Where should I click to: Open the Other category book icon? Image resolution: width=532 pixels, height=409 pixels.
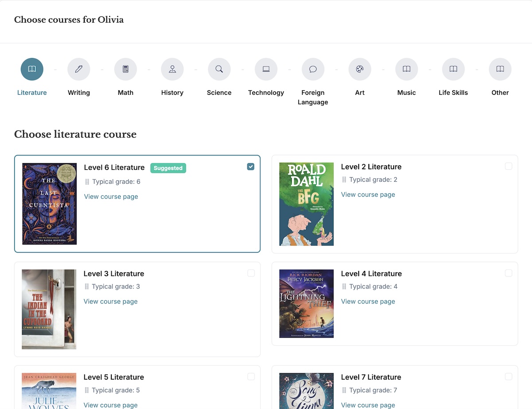pyautogui.click(x=500, y=69)
